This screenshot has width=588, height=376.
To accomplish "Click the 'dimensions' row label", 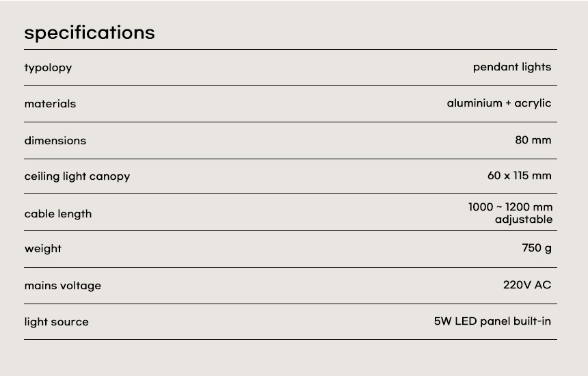I will tap(55, 141).
